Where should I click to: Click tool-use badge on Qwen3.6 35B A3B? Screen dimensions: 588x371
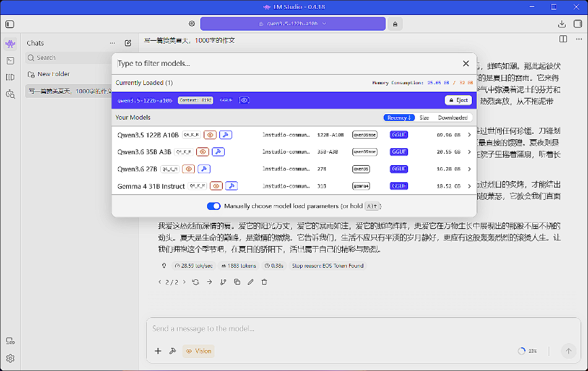pyautogui.click(x=218, y=152)
